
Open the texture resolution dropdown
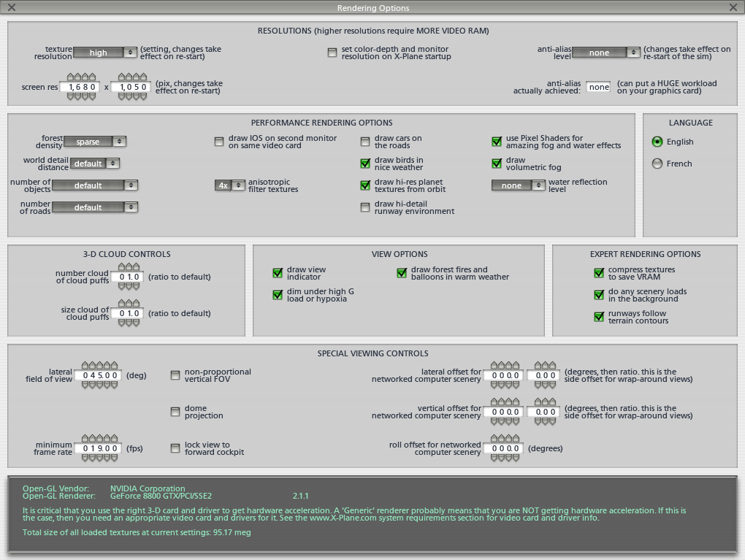(x=105, y=53)
